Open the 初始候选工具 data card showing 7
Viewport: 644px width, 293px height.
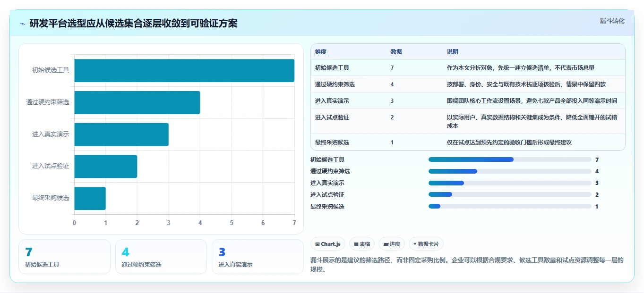pyautogui.click(x=64, y=257)
